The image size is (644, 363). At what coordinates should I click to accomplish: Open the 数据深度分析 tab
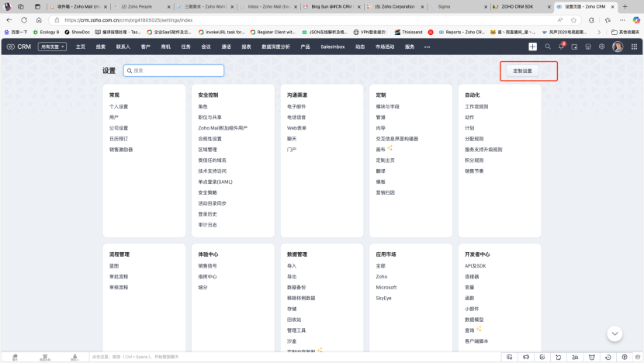(x=277, y=47)
